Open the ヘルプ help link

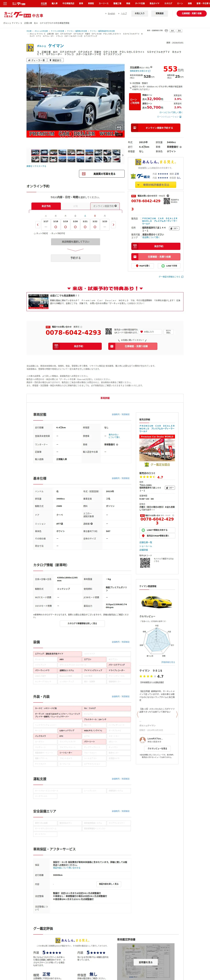(x=124, y=13)
